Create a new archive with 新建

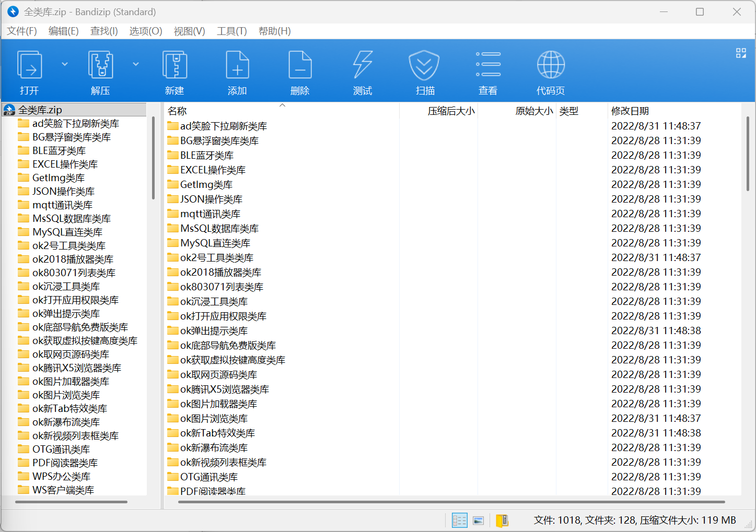coord(175,70)
